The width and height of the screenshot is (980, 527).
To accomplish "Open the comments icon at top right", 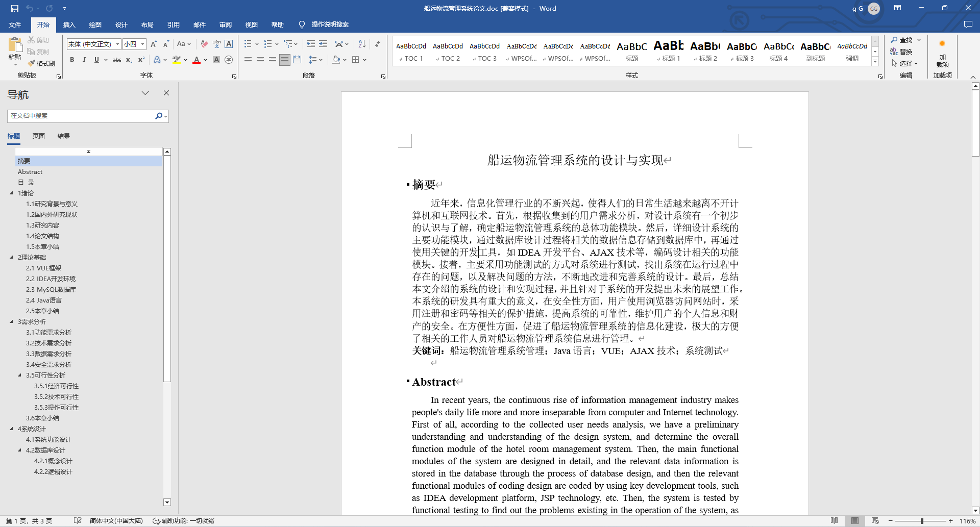I will point(968,24).
